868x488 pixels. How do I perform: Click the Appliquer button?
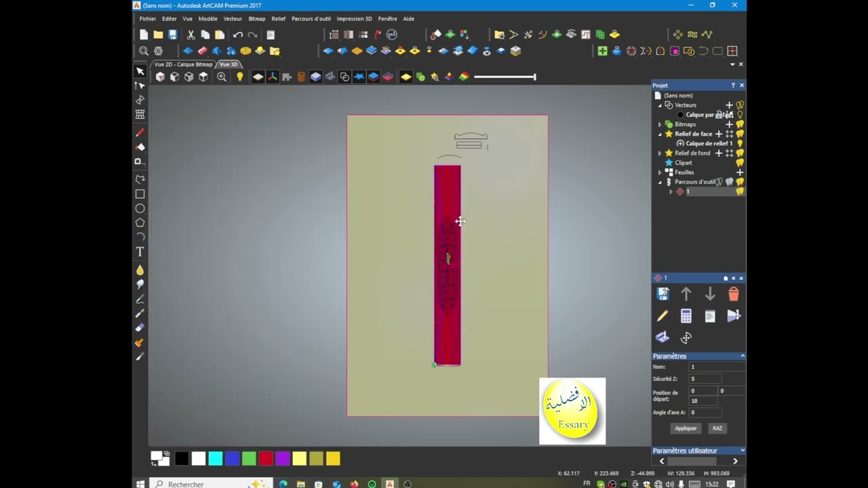(686, 428)
